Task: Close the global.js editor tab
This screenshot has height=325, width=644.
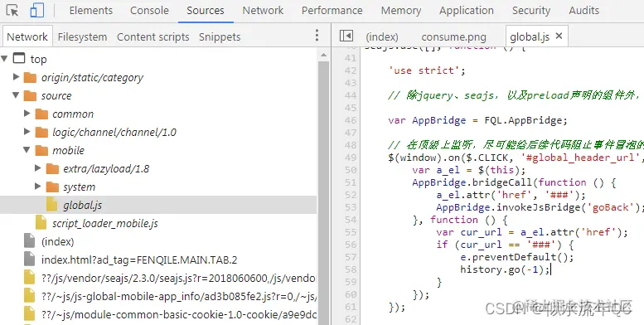Action: [559, 36]
